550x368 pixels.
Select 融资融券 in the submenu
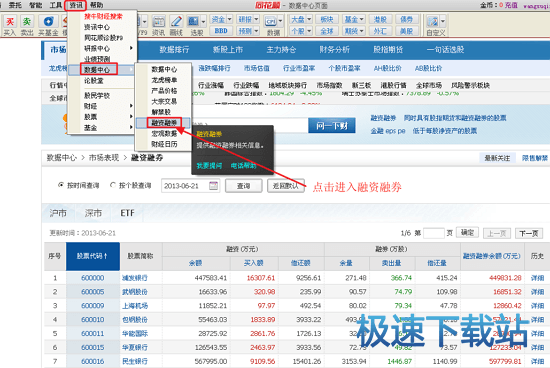pos(164,123)
